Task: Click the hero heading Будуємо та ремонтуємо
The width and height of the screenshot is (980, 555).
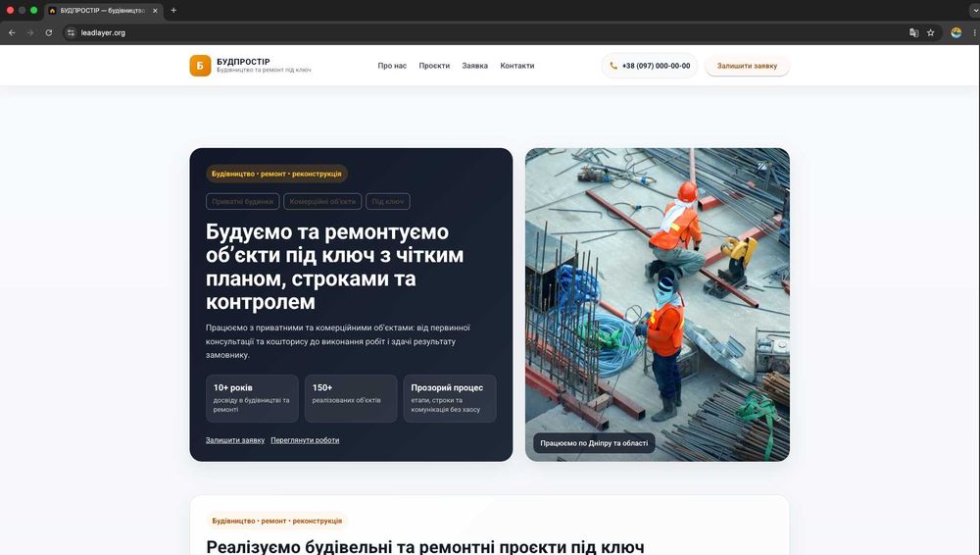Action: 334,267
